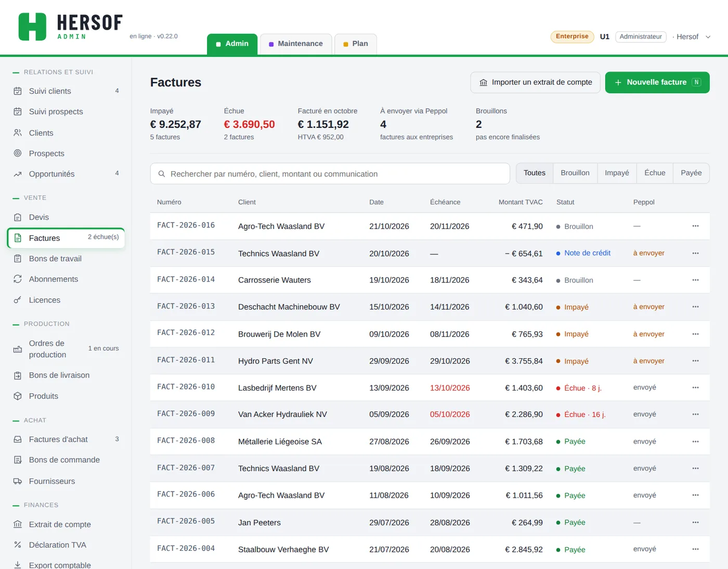Open row menu for FACT-2026-016
Image resolution: width=728 pixels, height=569 pixels.
click(695, 226)
